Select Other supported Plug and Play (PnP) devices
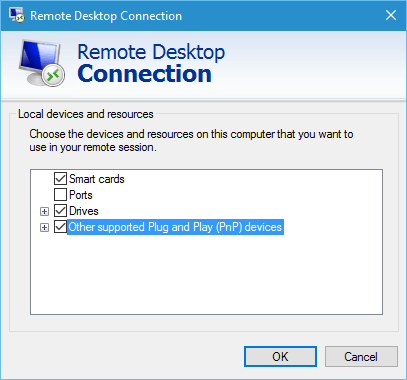Image resolution: width=407 pixels, height=380 pixels. [x=175, y=227]
